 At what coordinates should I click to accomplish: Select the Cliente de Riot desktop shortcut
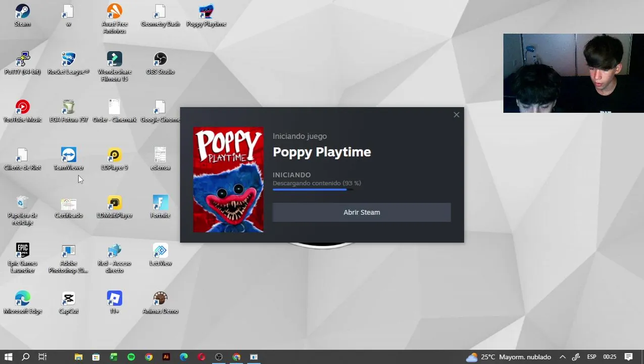pyautogui.click(x=22, y=159)
